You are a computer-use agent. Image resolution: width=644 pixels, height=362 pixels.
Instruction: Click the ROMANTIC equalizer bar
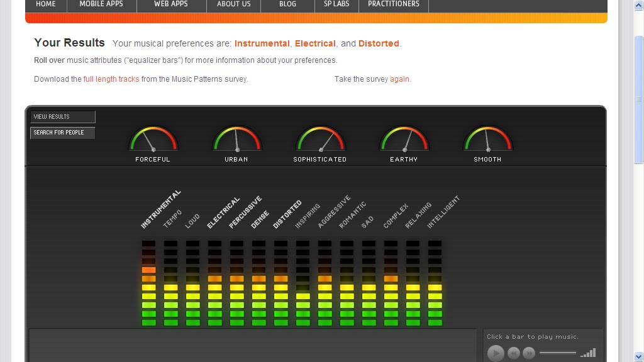(x=347, y=283)
